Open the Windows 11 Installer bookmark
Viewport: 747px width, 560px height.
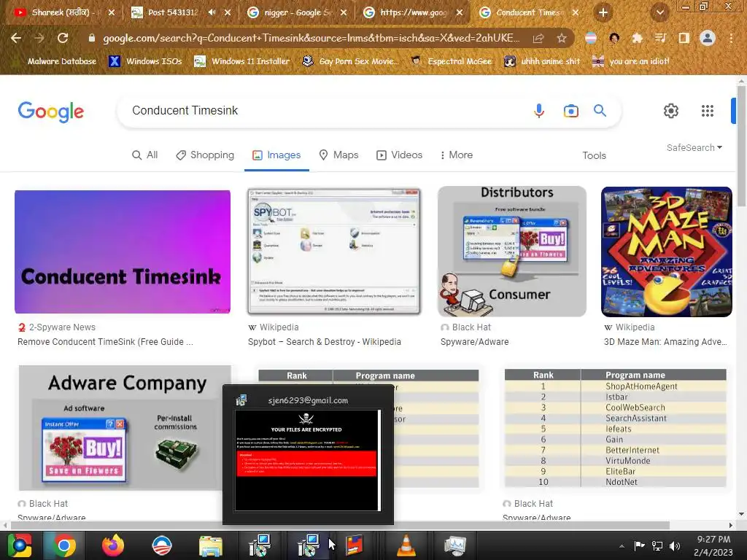tap(242, 61)
